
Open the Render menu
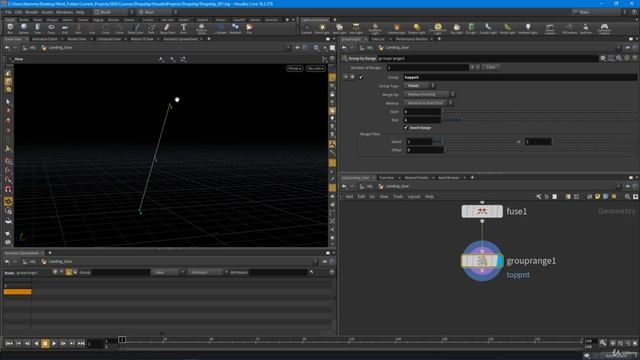pyautogui.click(x=32, y=12)
